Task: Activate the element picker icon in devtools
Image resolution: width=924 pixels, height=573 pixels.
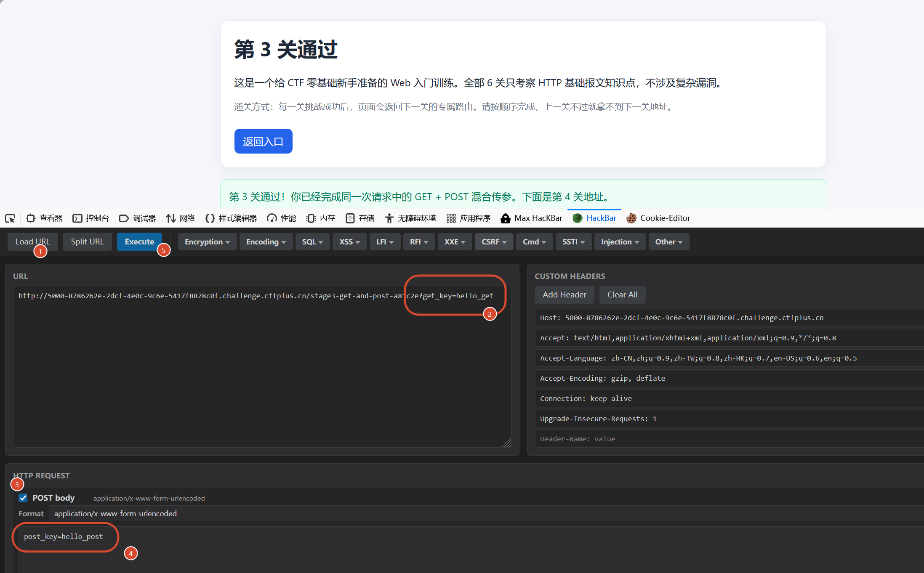Action: (10, 218)
